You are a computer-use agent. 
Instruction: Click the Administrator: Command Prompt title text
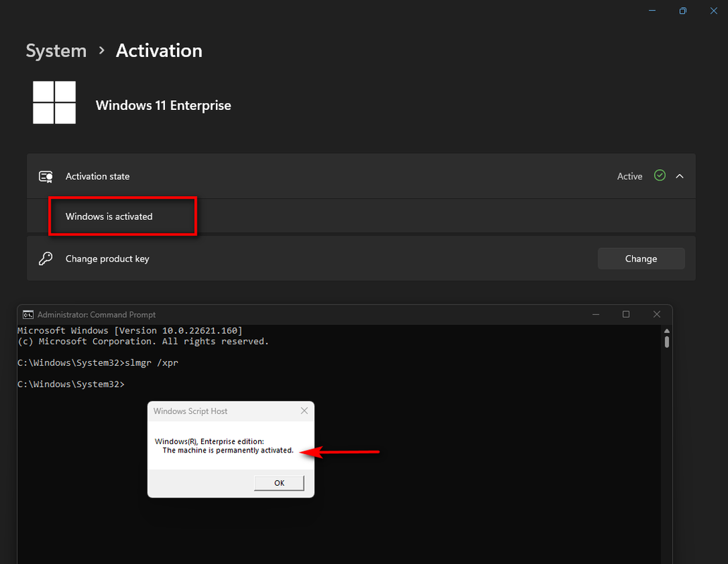coord(97,314)
